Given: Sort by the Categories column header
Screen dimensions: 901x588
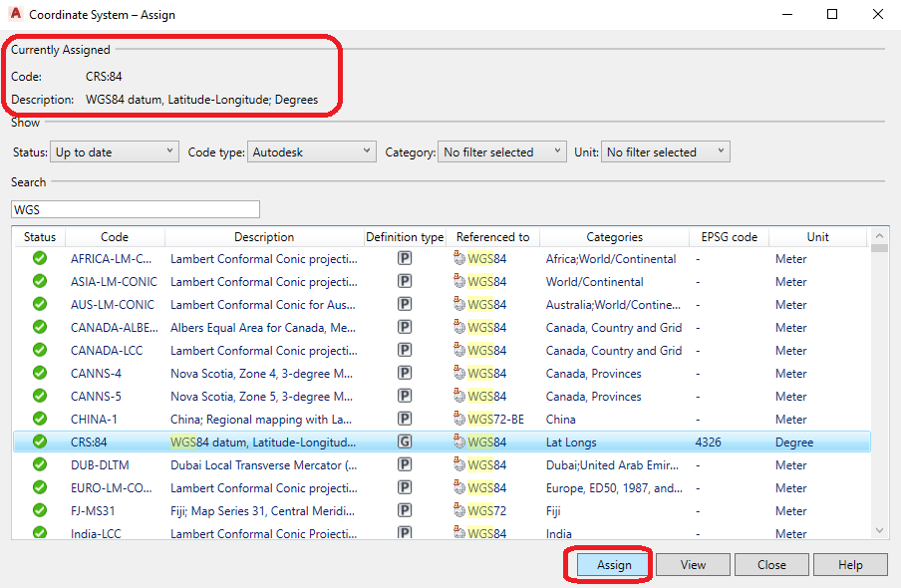Looking at the screenshot, I should (x=614, y=237).
